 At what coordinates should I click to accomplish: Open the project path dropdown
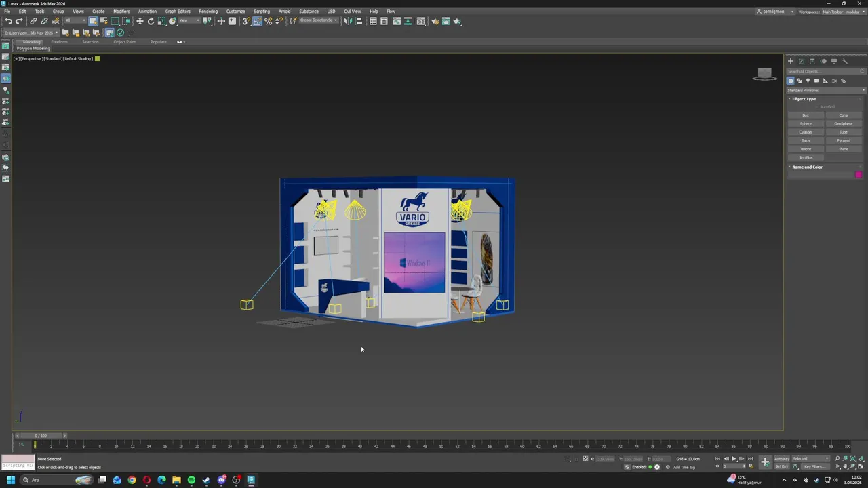pyautogui.click(x=31, y=33)
